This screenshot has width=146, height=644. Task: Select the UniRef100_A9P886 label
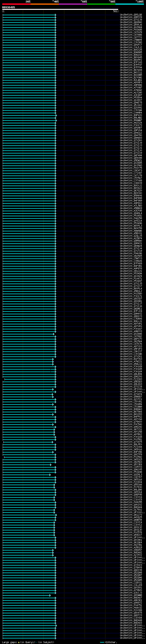coord(131,85)
